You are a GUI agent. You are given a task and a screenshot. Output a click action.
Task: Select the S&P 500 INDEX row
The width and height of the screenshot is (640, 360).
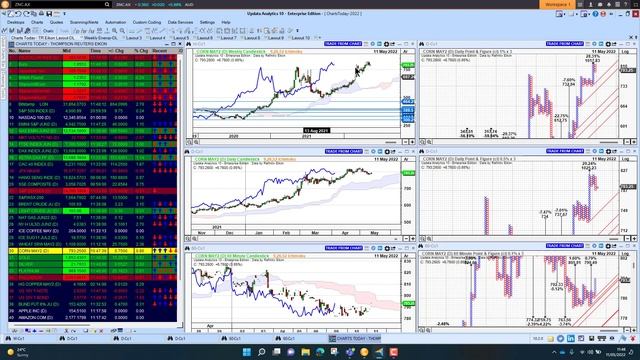coord(93,111)
